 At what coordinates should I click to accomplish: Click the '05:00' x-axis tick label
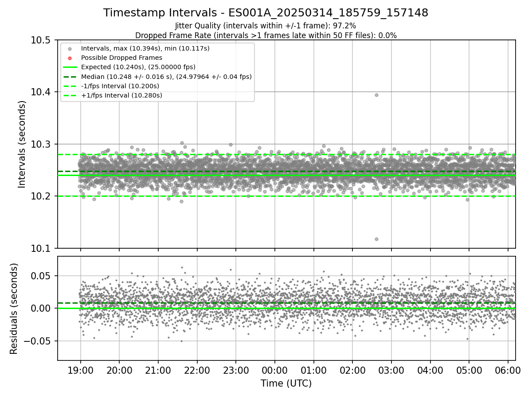469,370
